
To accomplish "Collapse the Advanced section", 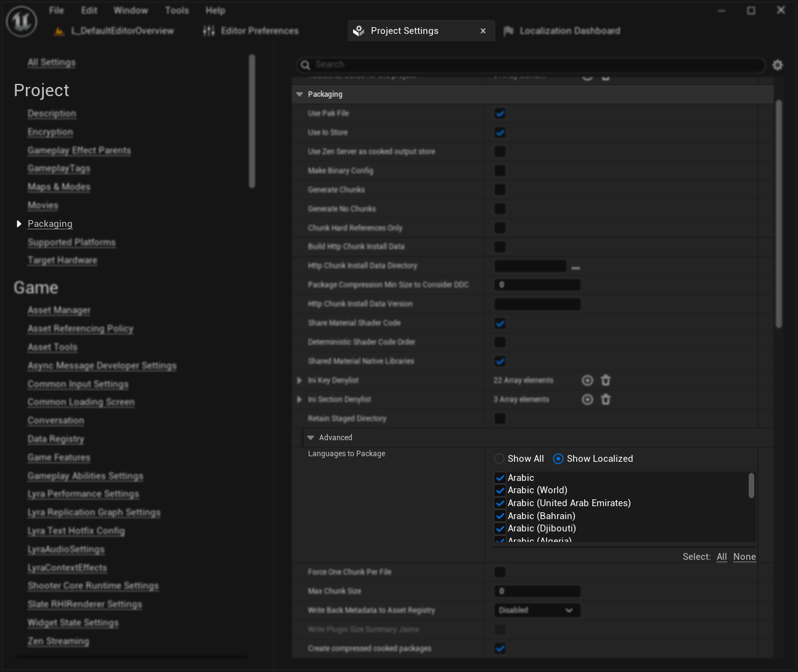I will [311, 438].
